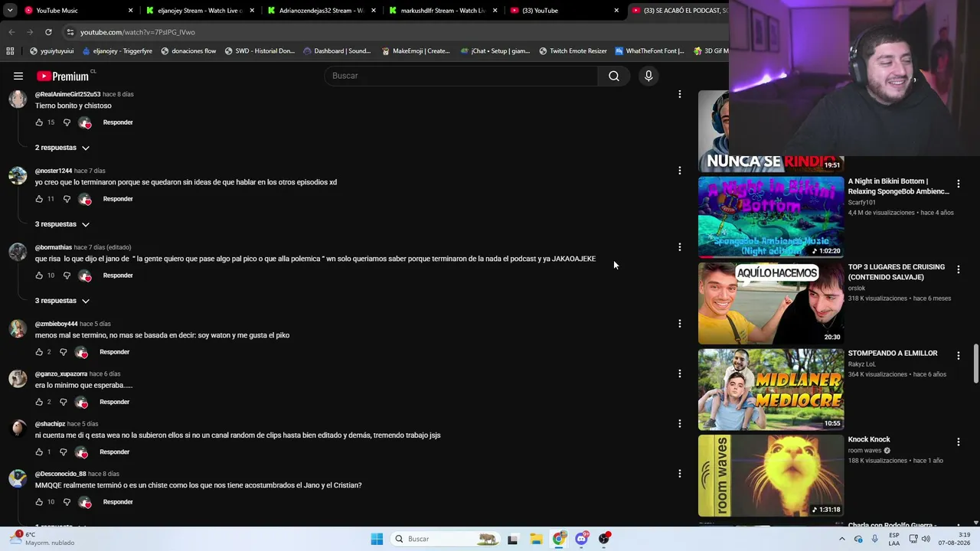Open @noster1244's profile avatar
The width and height of the screenshot is (980, 551).
coord(18,176)
